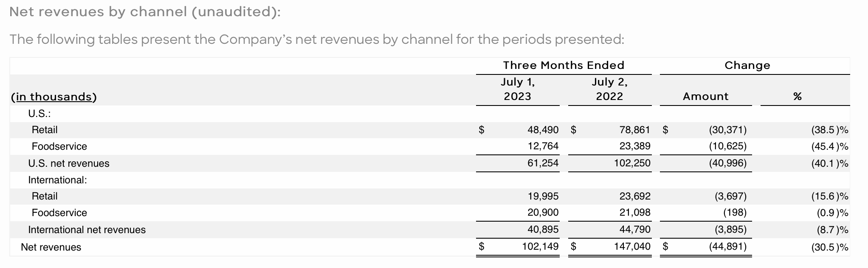The image size is (868, 268).
Task: Click the U.S. Foodservice 23,389 value
Action: tap(634, 146)
